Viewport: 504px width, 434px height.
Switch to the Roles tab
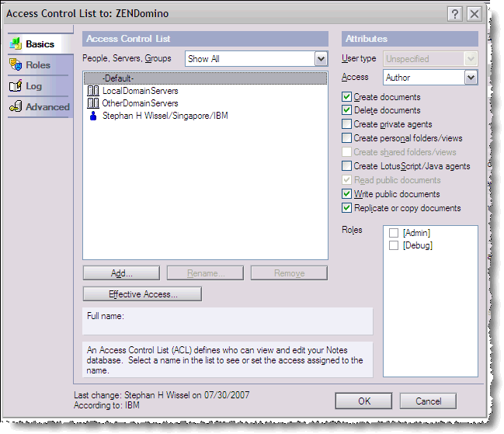tap(38, 65)
